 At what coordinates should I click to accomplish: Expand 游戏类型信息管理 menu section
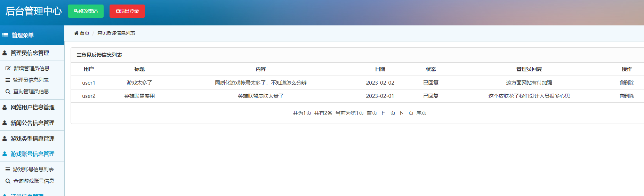[x=32, y=139]
